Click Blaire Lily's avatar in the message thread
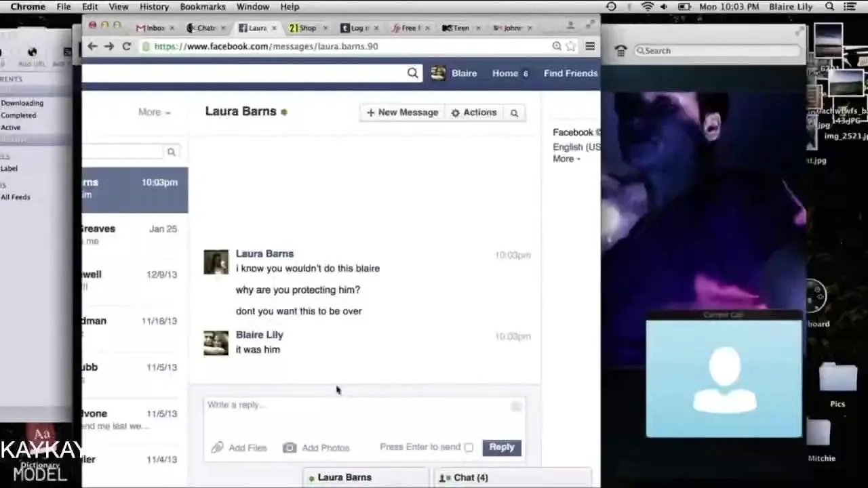The height and width of the screenshot is (488, 868). pos(216,343)
